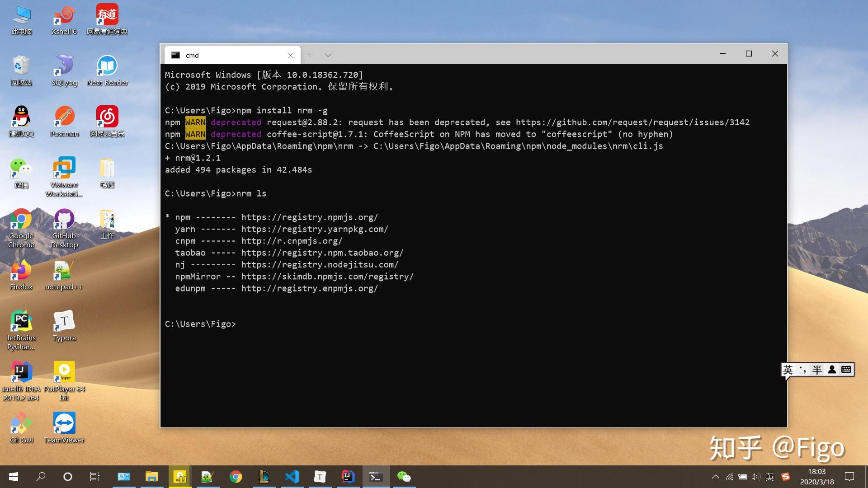This screenshot has width=868, height=488.
Task: Toggle IME English/Chinese mode on floating bar
Action: 788,370
